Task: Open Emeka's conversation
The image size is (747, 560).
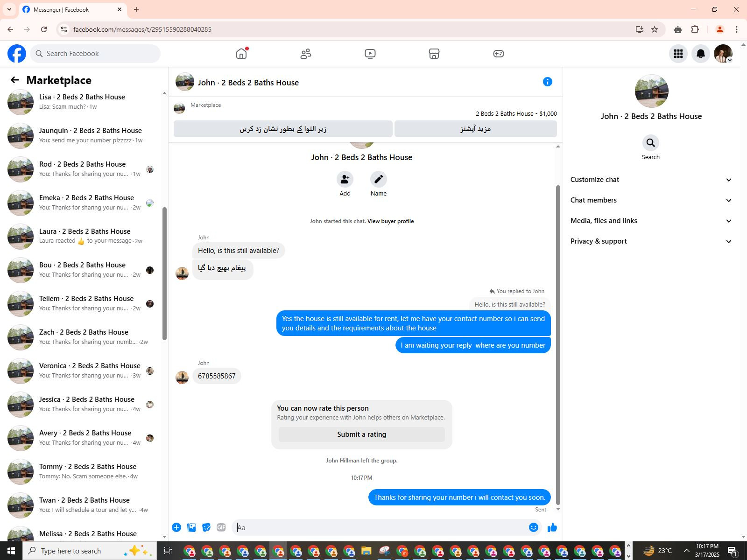Action: 82,203
